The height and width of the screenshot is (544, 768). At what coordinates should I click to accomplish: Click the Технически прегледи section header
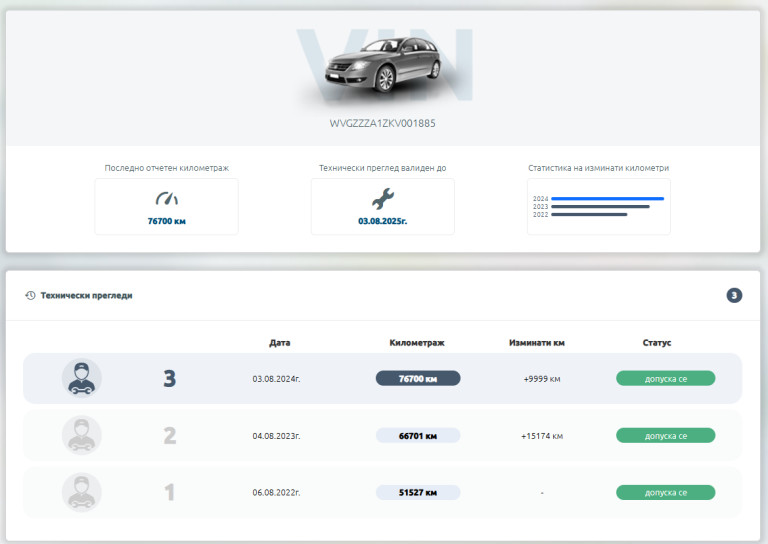[86, 296]
